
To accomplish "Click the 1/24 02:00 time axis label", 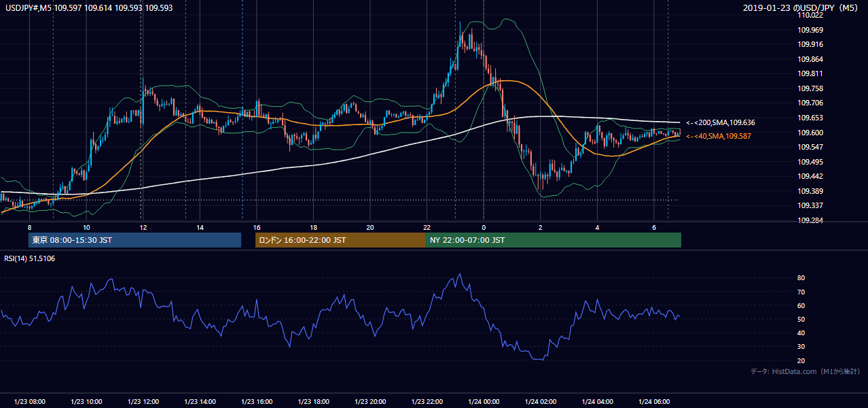I will click(540, 401).
